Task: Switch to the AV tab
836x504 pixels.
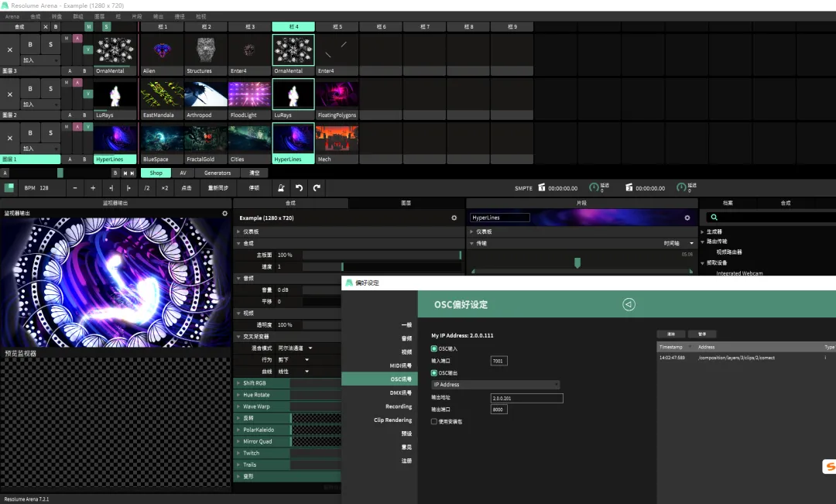Action: pos(183,173)
